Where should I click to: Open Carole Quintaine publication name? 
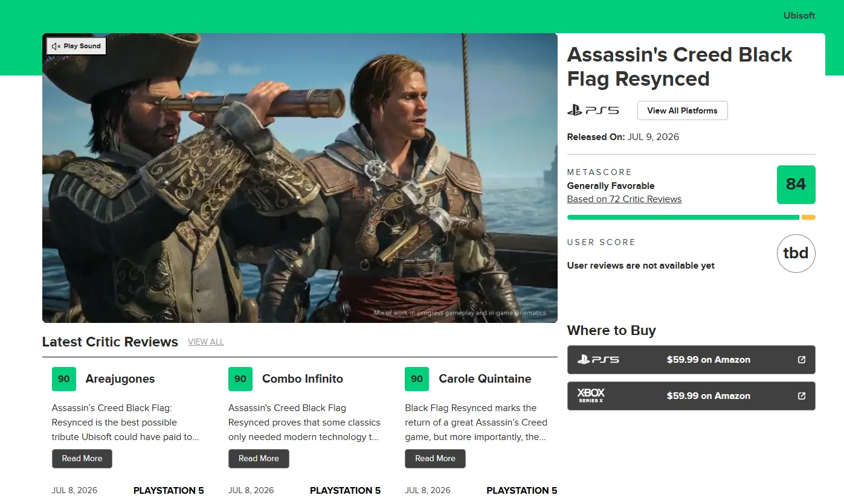[485, 379]
